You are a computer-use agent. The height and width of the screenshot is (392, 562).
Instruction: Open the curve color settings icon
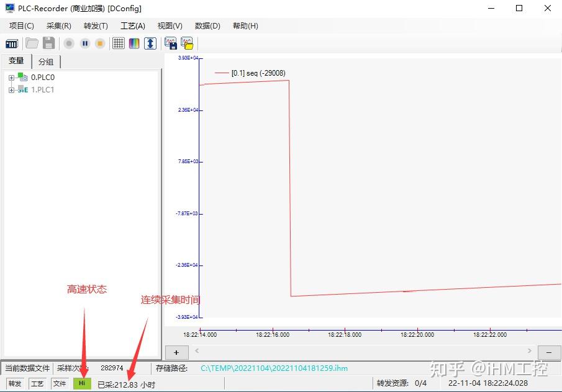135,43
